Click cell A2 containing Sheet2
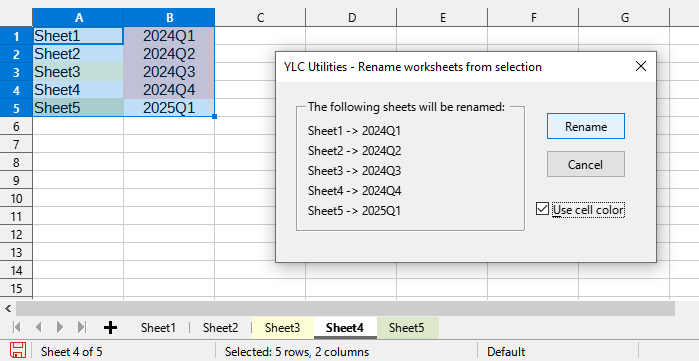 78,54
